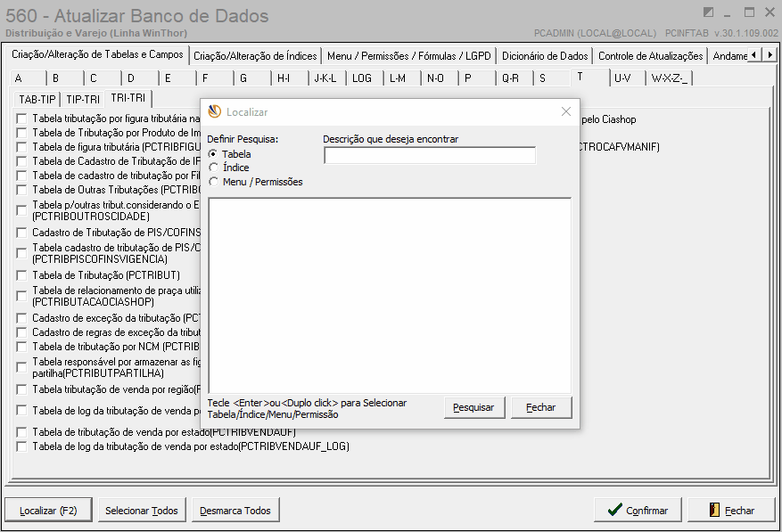The width and height of the screenshot is (782, 532).
Task: Select the letter D tab
Action: point(140,78)
